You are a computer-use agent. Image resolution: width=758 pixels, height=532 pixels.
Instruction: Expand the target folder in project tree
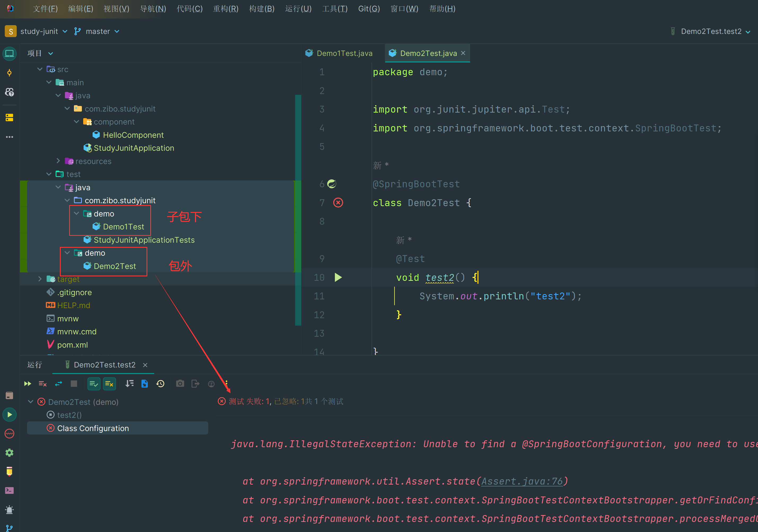pyautogui.click(x=39, y=279)
